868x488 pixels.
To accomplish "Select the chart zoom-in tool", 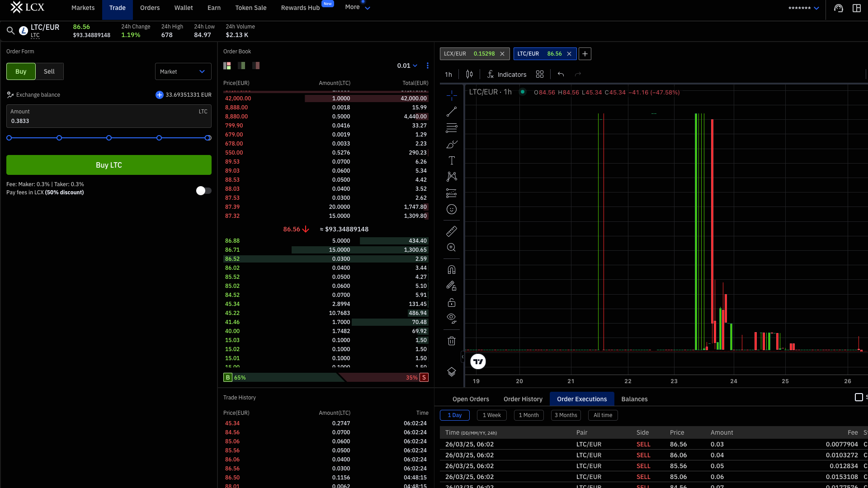I will tap(452, 247).
